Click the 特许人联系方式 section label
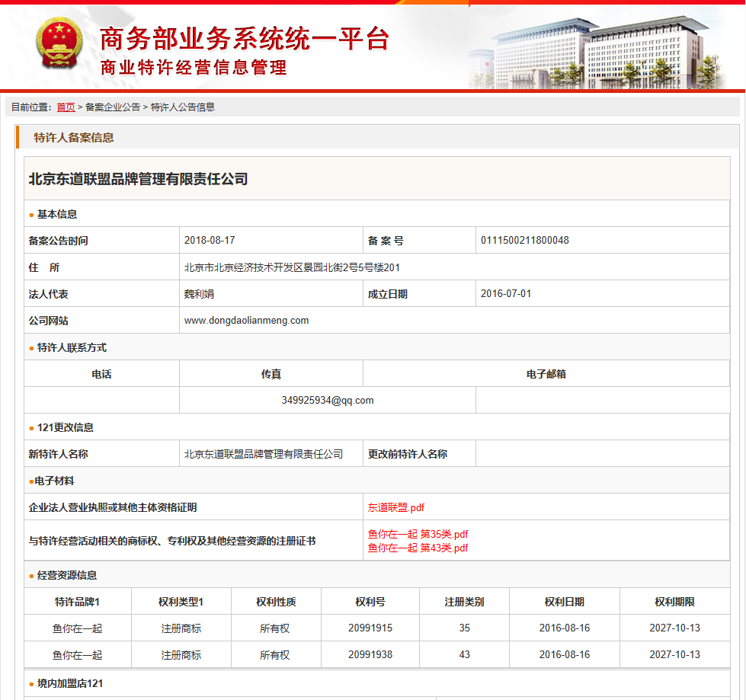 (x=72, y=347)
